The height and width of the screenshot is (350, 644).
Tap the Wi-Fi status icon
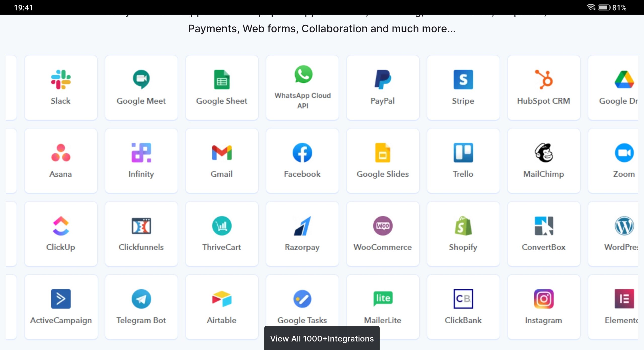coord(591,7)
